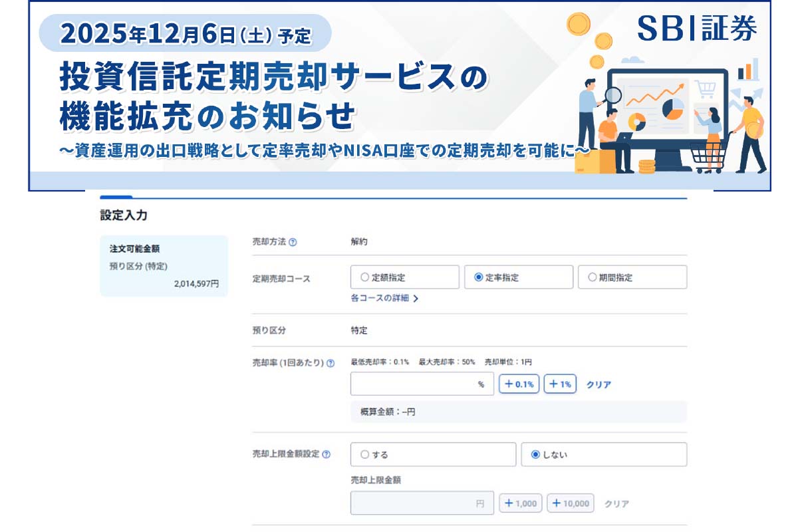Select the 期間指定 radio option

pyautogui.click(x=593, y=277)
